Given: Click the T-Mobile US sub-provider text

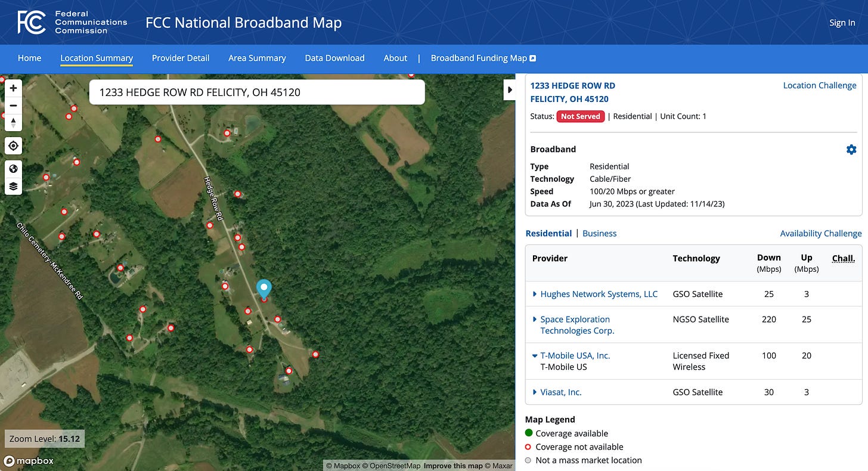Looking at the screenshot, I should 563,367.
